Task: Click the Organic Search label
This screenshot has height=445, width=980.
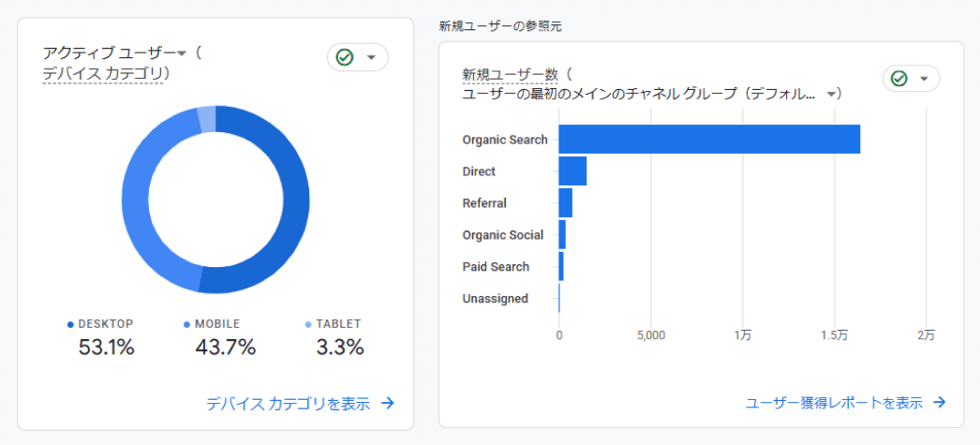Action: pyautogui.click(x=505, y=140)
